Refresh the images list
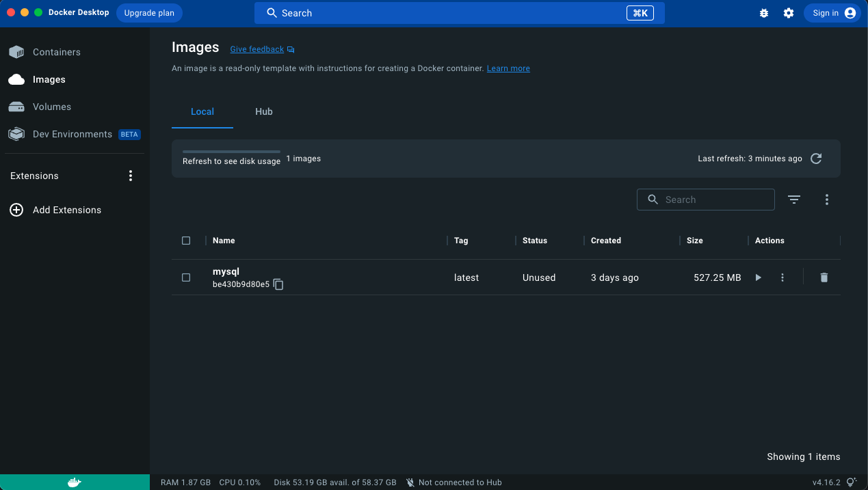The height and width of the screenshot is (490, 868). pyautogui.click(x=816, y=159)
